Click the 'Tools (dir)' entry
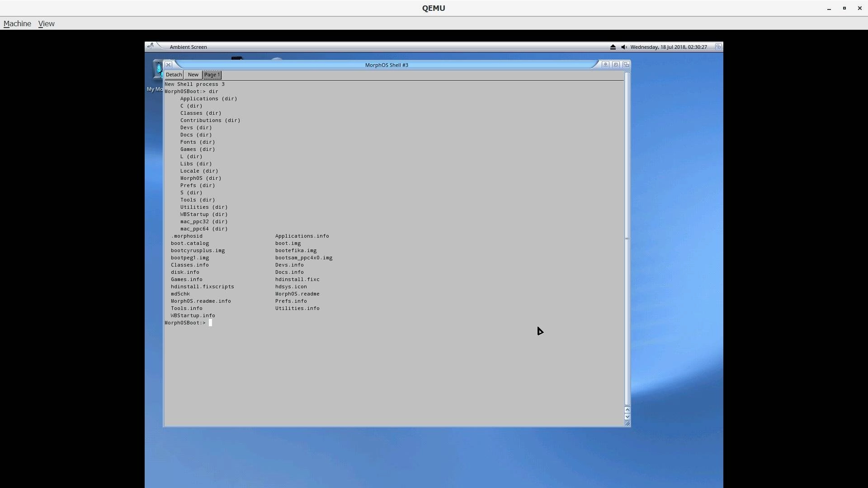The image size is (868, 488). [x=198, y=200]
